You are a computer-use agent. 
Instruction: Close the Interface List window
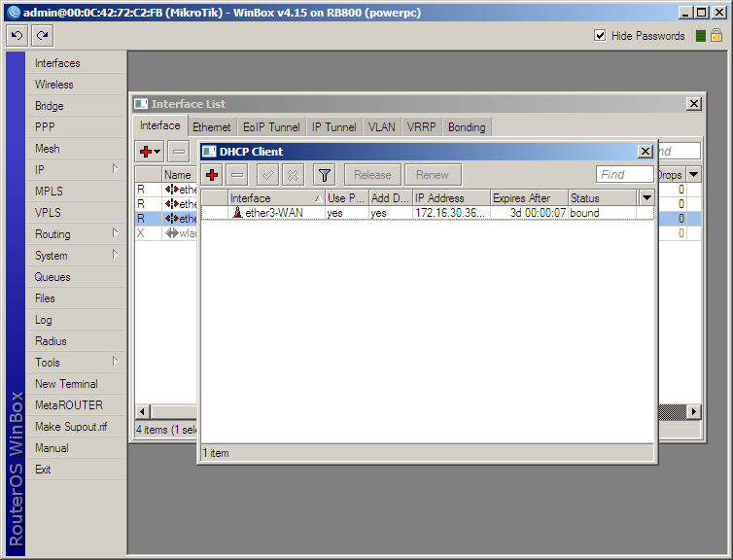tap(694, 104)
